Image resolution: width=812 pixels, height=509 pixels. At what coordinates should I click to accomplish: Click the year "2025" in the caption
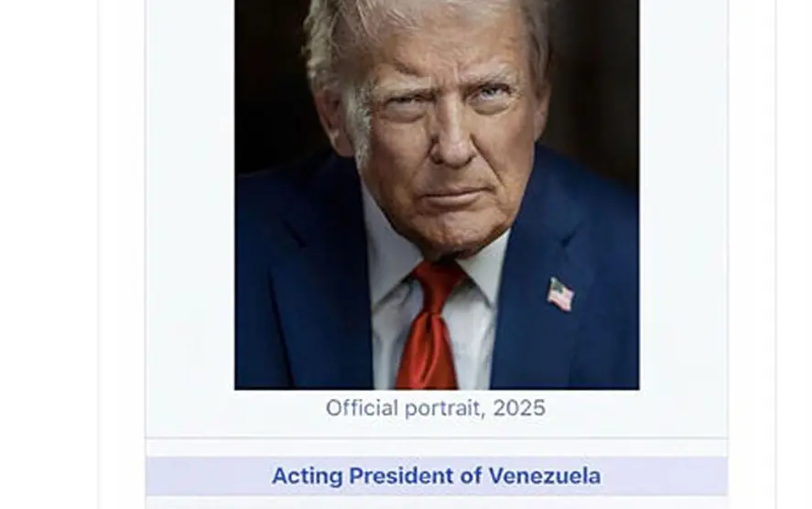pos(519,408)
